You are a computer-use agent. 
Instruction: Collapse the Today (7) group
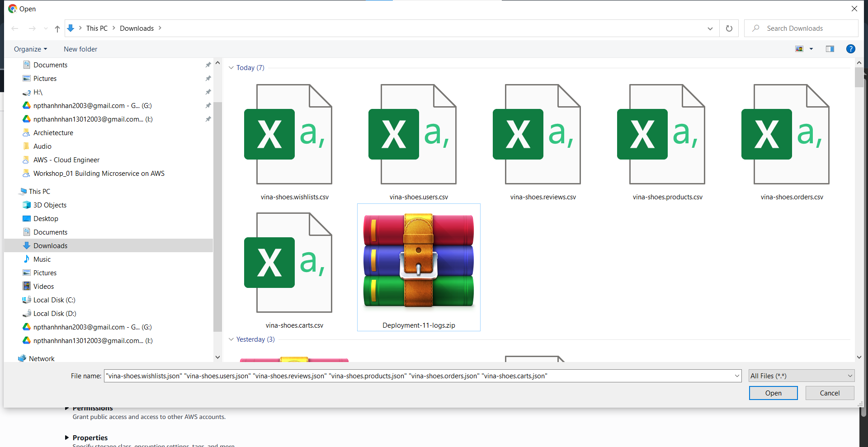pos(231,68)
